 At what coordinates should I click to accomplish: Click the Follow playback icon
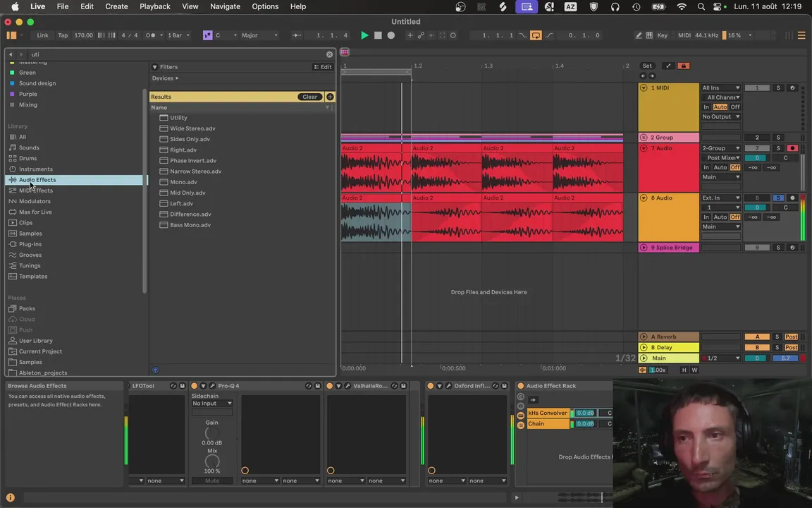[297, 35]
